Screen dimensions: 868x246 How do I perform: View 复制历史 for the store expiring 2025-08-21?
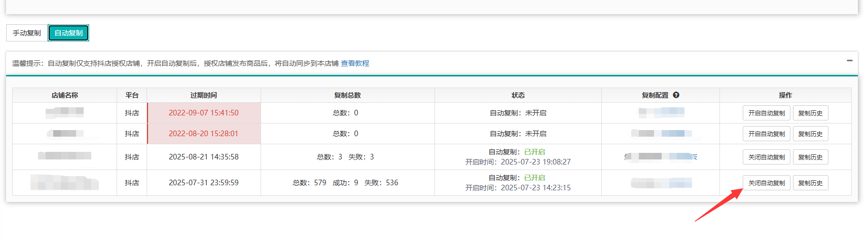pos(810,157)
